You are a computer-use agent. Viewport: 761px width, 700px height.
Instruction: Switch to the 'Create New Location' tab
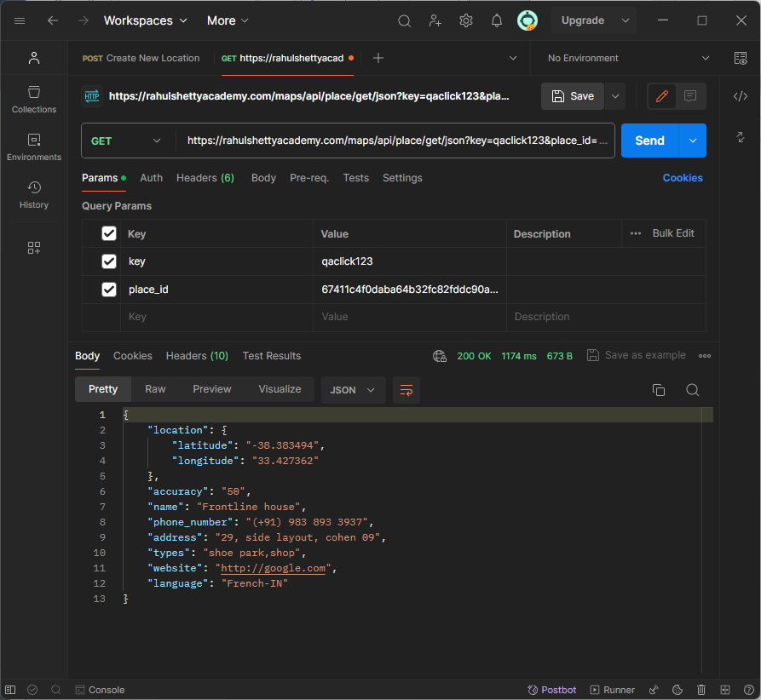[141, 58]
